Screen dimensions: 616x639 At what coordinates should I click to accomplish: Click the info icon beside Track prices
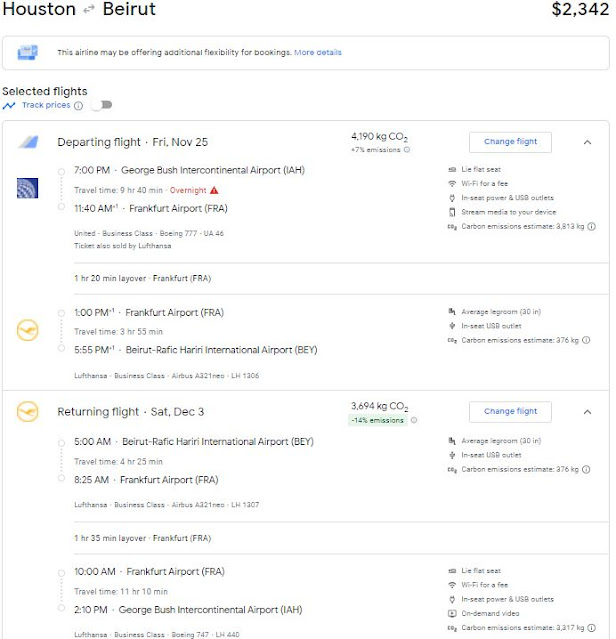tap(78, 105)
